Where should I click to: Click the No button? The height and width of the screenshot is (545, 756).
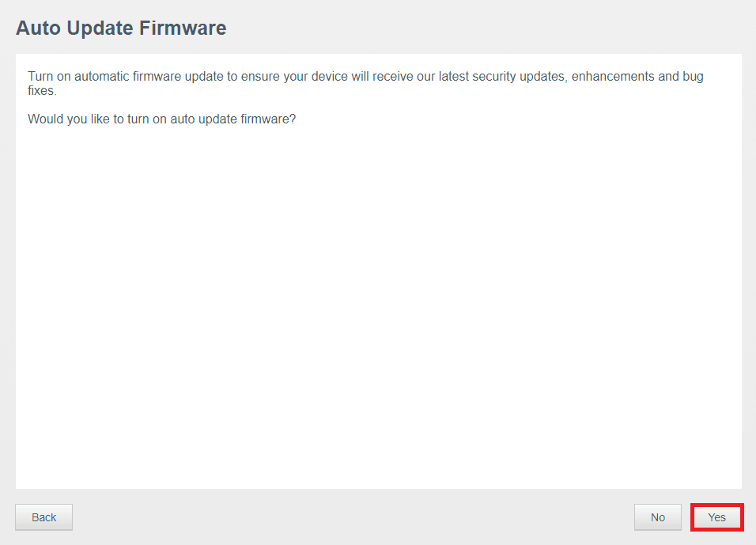(657, 517)
